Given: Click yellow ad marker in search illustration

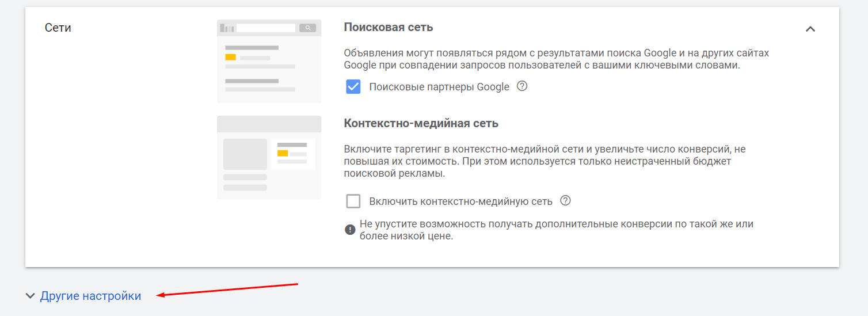Looking at the screenshot, I should click(x=230, y=57).
